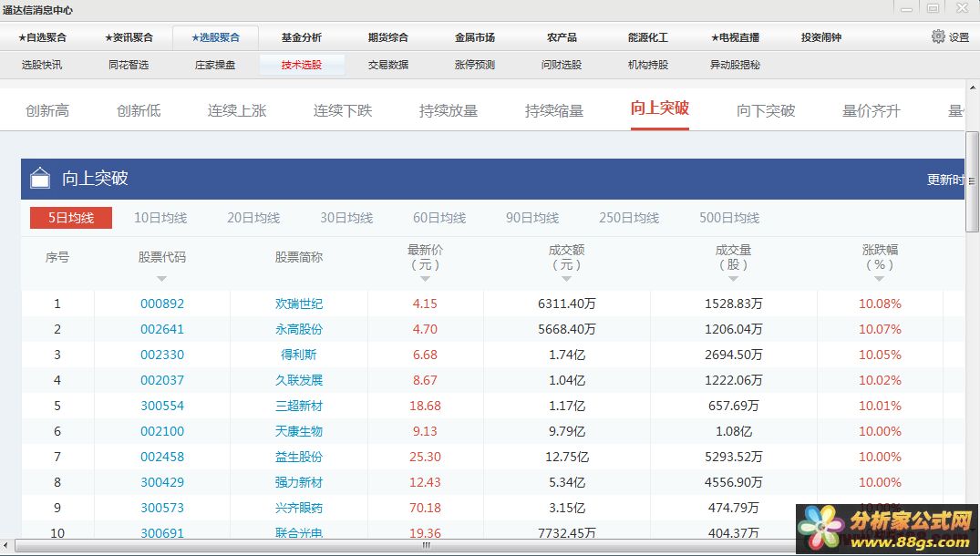980x556 pixels.
Task: Choose 30日均线 filter
Action: [346, 218]
